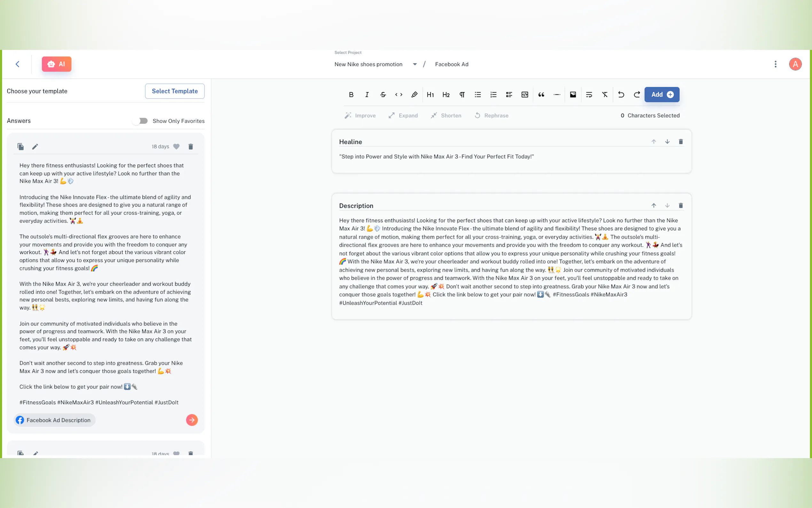Clear text formatting
Screen dimensions: 812x508
pyautogui.click(x=605, y=95)
